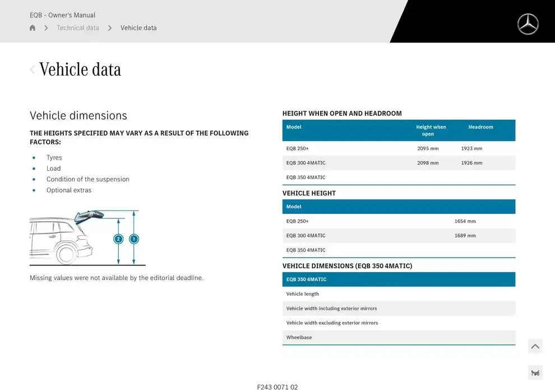Screen dimensions: 555x392
Task: Select the Vehicle data breadcrumb item
Action: (x=138, y=28)
